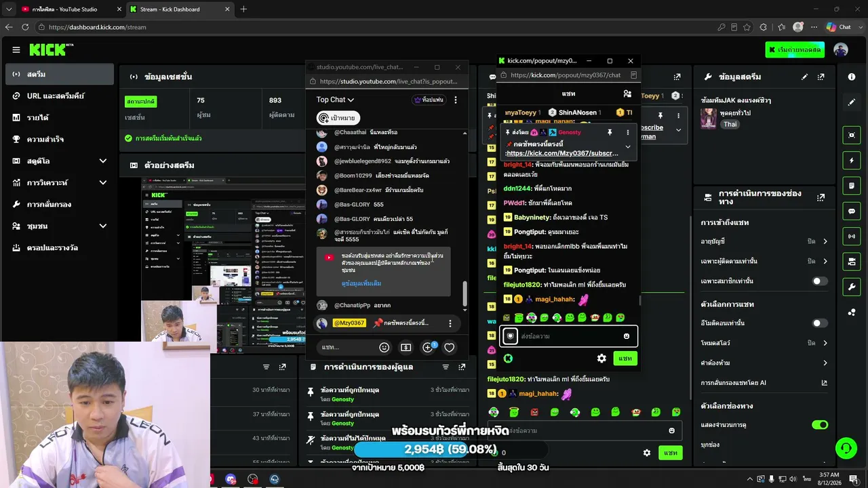Collapse pinned message chevron in Kick popout
Viewport: 868px width, 488px height.
click(x=628, y=146)
